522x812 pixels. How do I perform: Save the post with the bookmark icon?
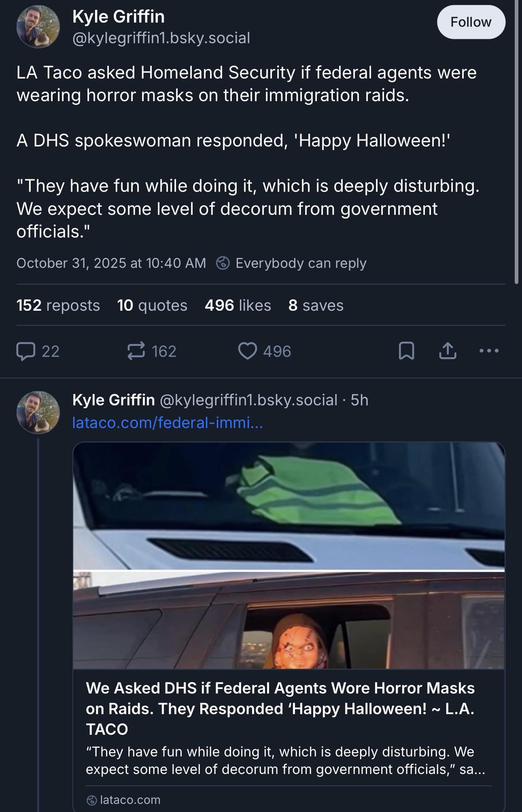click(406, 351)
